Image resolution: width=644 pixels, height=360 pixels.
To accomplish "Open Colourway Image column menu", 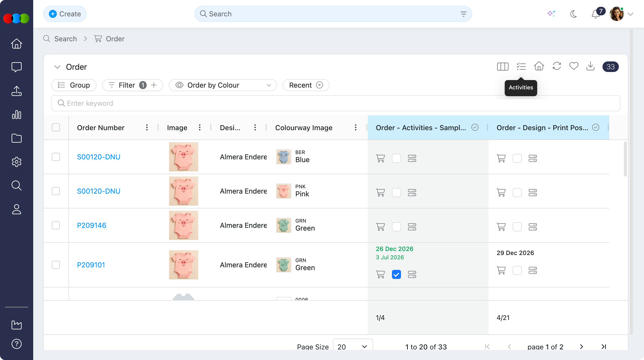I will point(356,127).
